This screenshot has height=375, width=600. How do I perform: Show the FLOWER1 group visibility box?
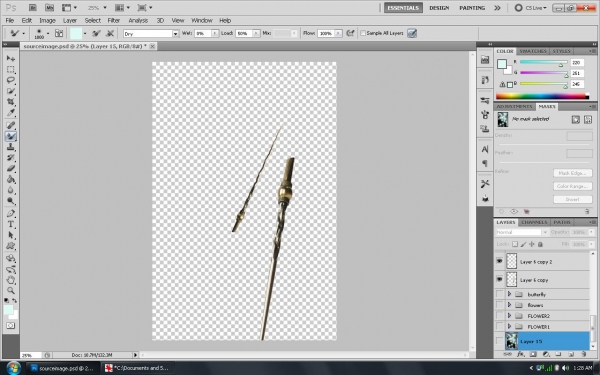click(x=499, y=326)
